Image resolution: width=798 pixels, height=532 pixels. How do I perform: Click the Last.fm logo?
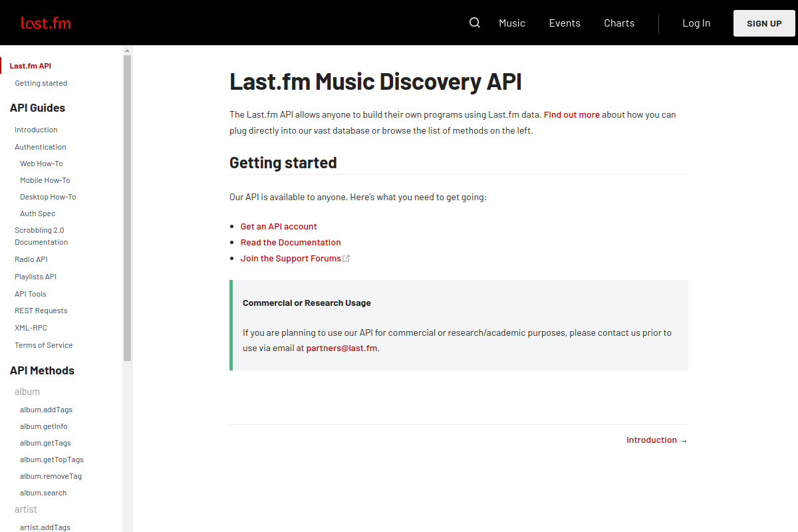pos(45,23)
